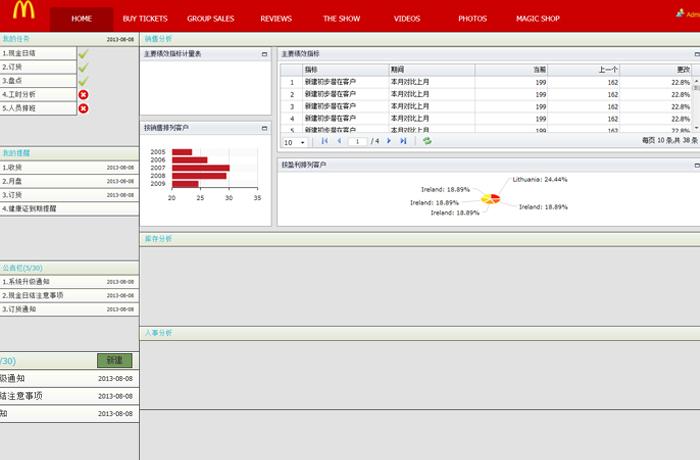The width and height of the screenshot is (700, 460).
Task: Go to first page in table pager
Action: click(324, 142)
